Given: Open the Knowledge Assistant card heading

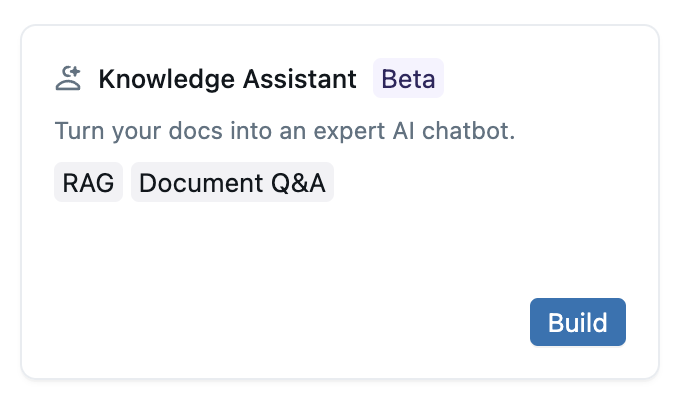Looking at the screenshot, I should pyautogui.click(x=227, y=79).
